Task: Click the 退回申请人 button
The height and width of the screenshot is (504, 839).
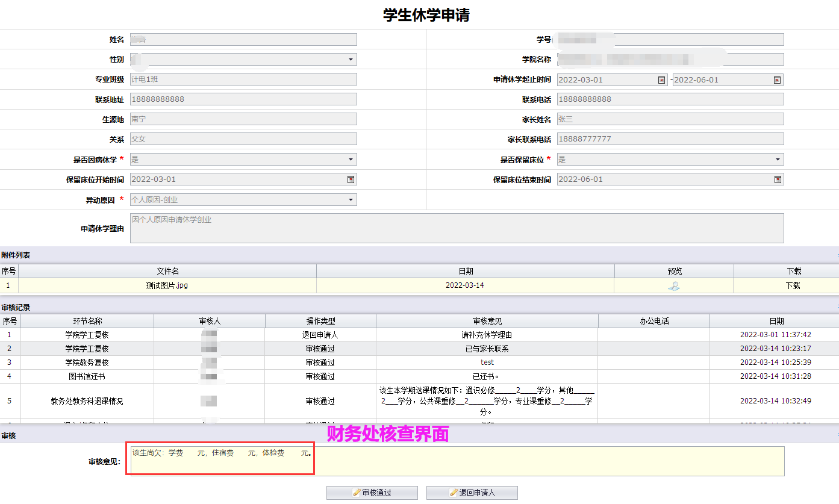Action: pyautogui.click(x=472, y=493)
